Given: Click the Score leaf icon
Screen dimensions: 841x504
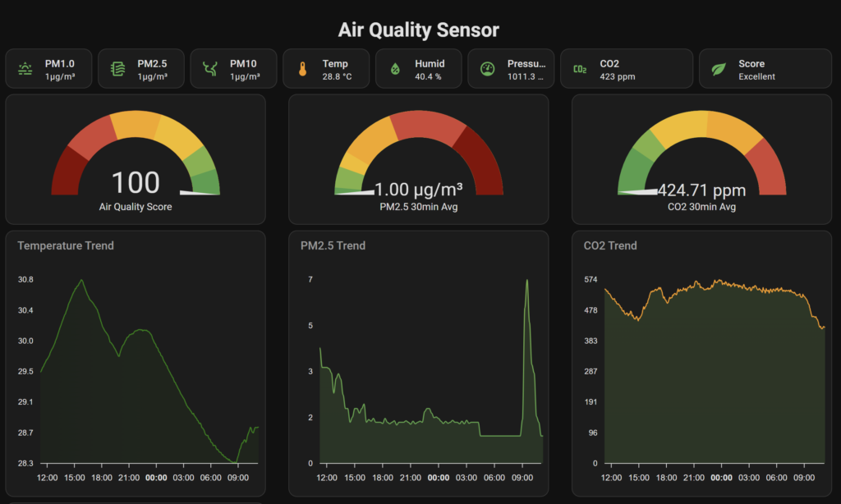Looking at the screenshot, I should [x=719, y=69].
